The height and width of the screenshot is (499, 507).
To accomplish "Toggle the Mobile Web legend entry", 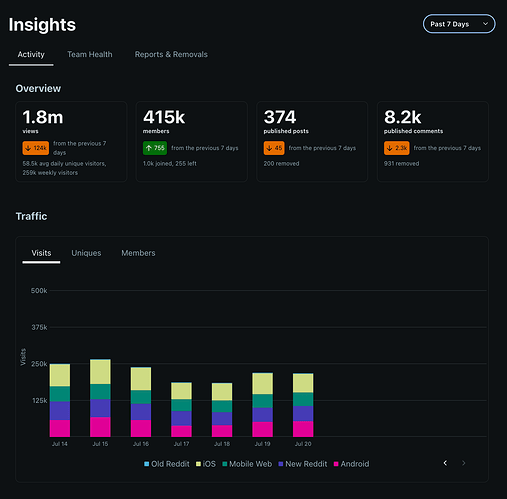I will coord(247,464).
